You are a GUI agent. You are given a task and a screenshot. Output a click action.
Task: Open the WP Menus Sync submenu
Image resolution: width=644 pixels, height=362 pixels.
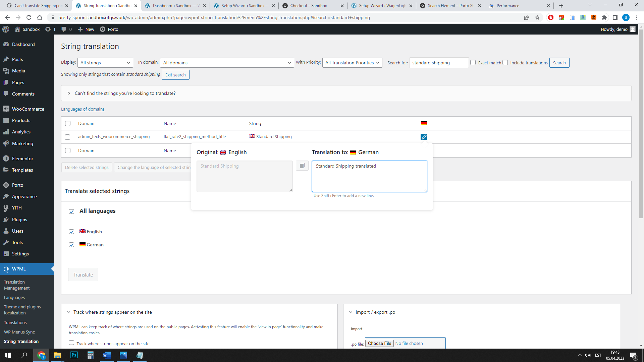pyautogui.click(x=19, y=332)
